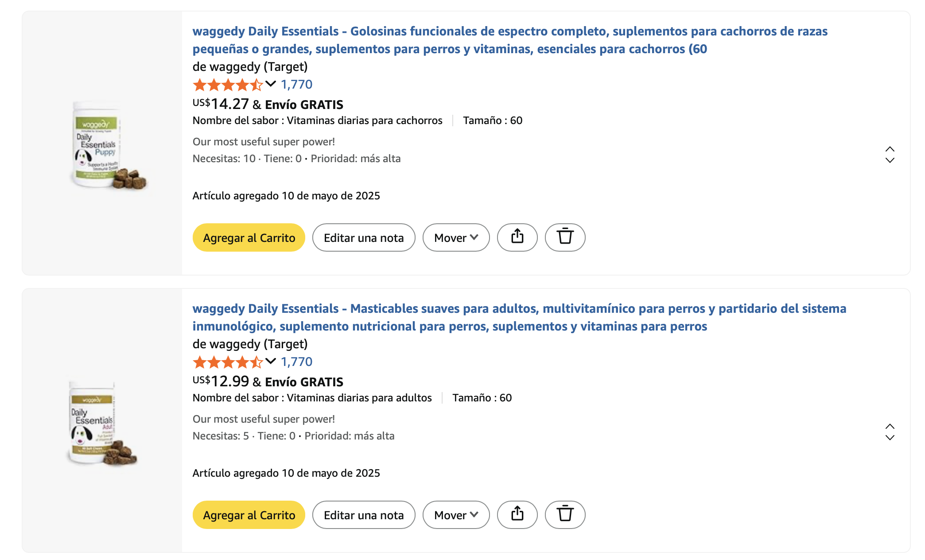
Task: Add adult vitamins to cart
Action: tap(249, 515)
